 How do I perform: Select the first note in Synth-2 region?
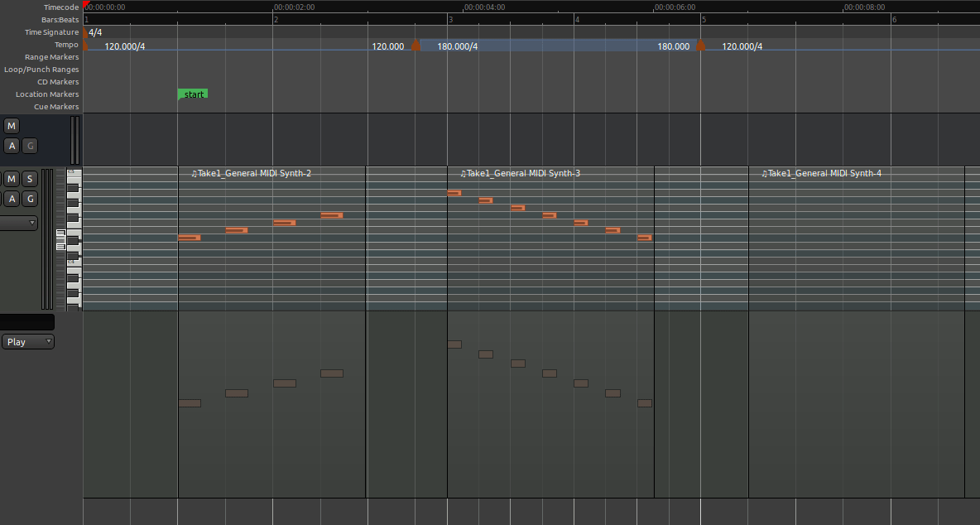click(189, 238)
